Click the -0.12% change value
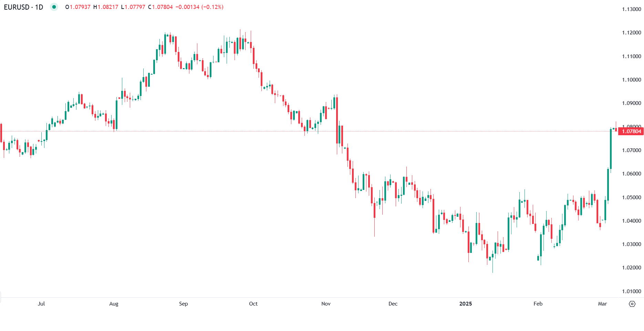This screenshot has height=331, width=644. [x=212, y=7]
